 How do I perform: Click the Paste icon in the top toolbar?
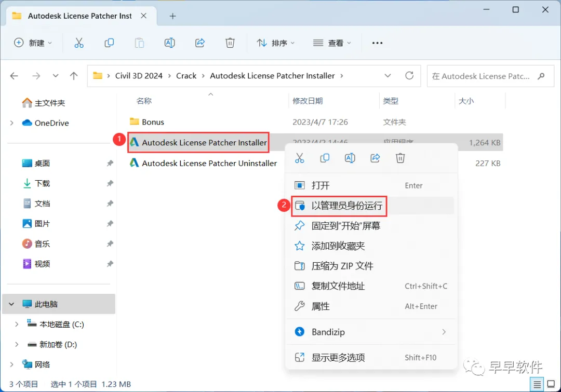point(139,43)
